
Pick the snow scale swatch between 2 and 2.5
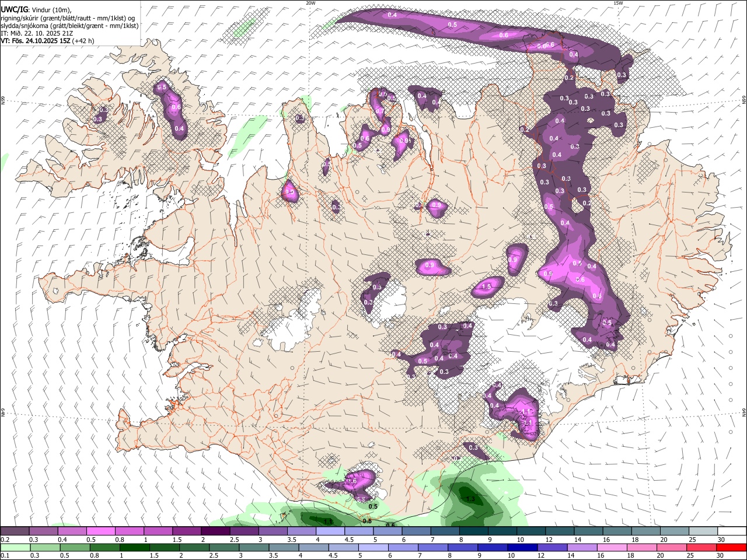click(215, 531)
